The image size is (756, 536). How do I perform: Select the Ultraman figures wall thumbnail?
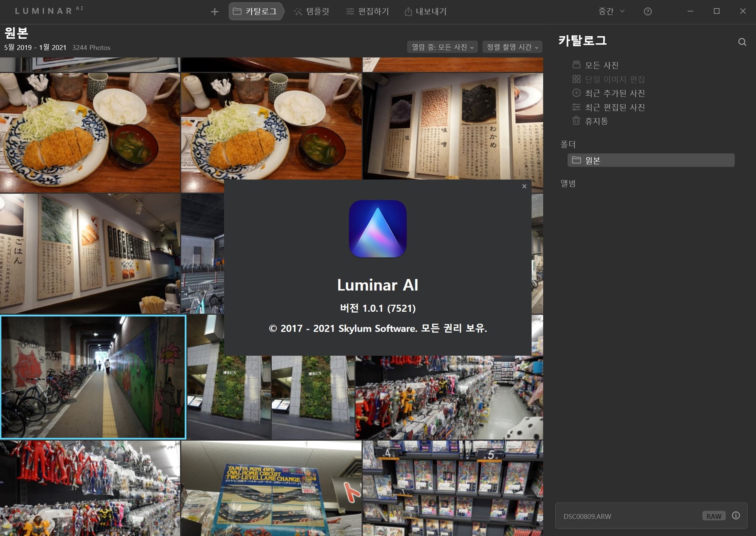(x=90, y=488)
